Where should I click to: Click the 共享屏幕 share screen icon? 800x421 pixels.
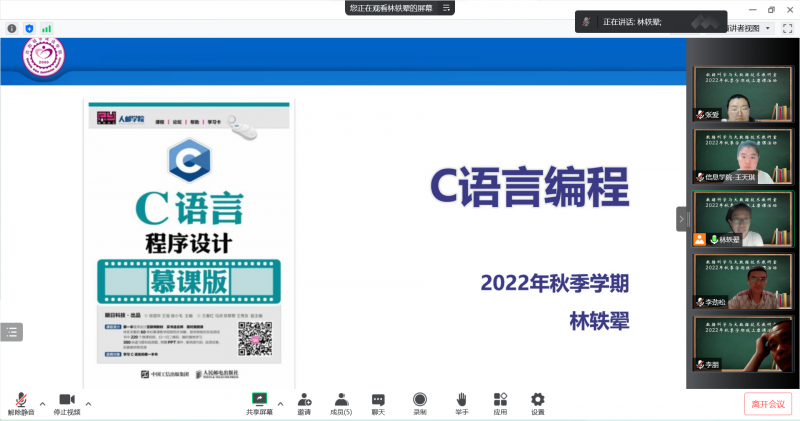point(260,402)
